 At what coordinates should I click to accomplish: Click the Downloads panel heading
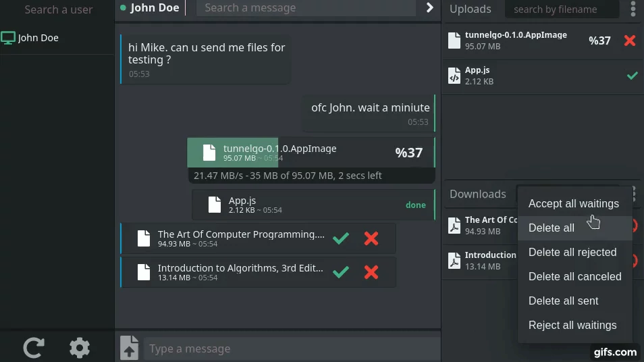[x=478, y=194]
